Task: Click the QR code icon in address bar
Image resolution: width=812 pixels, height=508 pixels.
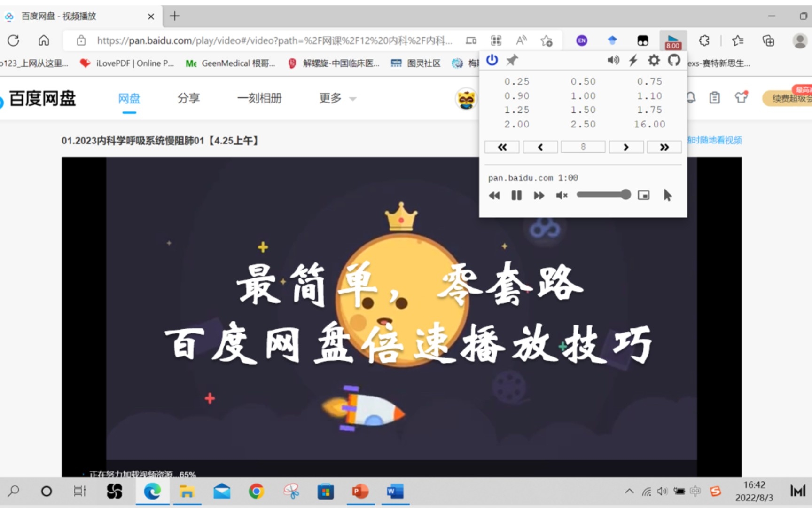Action: (496, 41)
